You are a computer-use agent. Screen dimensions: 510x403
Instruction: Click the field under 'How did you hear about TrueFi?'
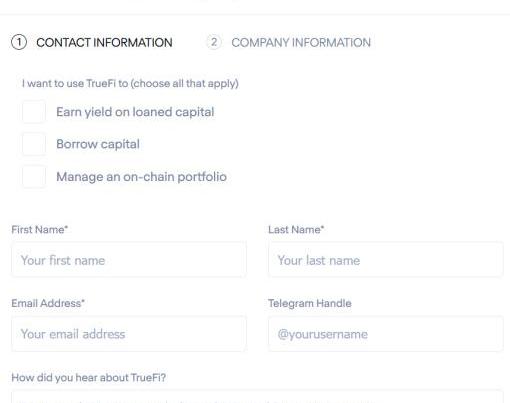pyautogui.click(x=257, y=397)
